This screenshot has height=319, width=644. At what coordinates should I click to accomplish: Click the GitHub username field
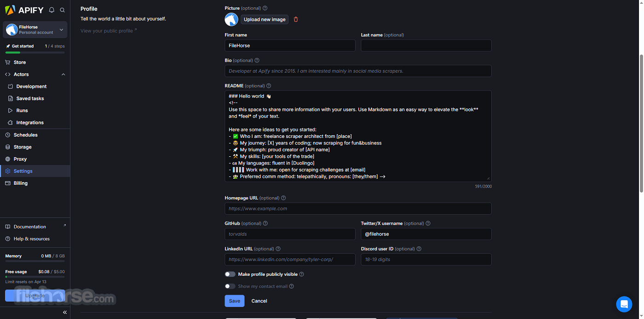coord(290,234)
